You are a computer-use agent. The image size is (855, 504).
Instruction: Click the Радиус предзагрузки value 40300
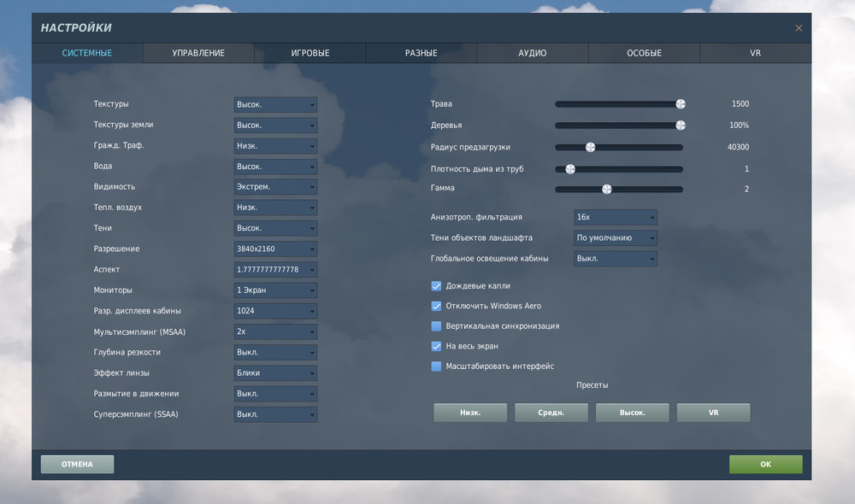[739, 147]
